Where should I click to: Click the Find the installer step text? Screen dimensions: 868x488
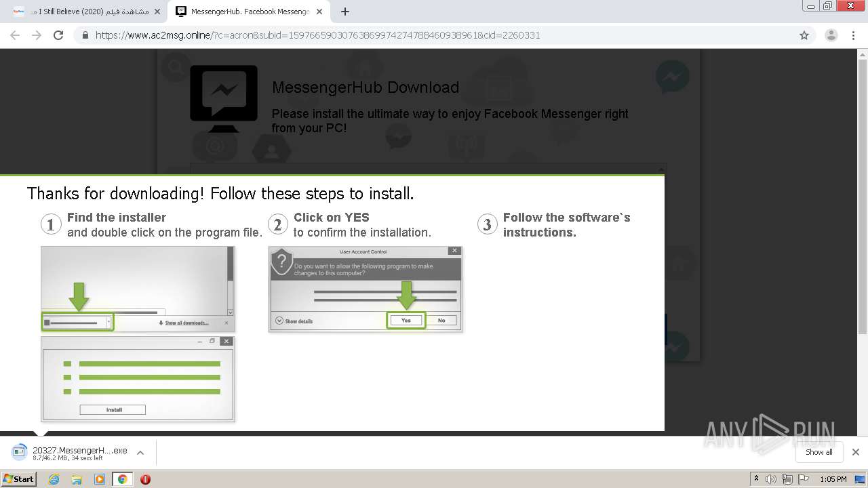click(x=164, y=225)
